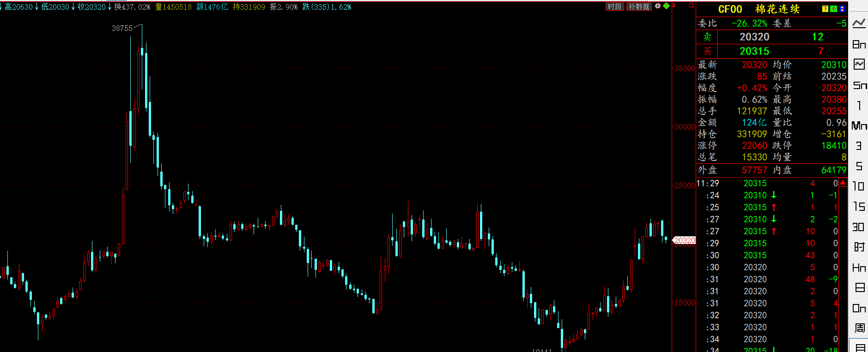Viewport: 868px width, 352px height.
Task: Click the CF00 棉花连续 contract title
Action: click(759, 9)
